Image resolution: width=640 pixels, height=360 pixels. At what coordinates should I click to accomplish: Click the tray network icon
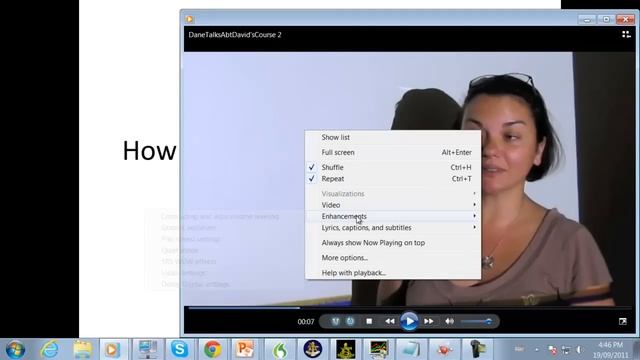point(566,350)
